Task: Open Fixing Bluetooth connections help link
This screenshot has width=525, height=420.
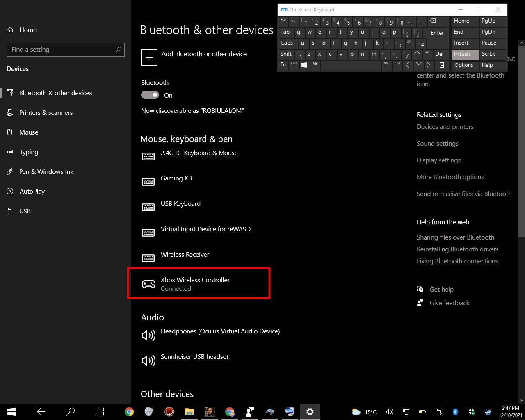Action: (x=457, y=261)
